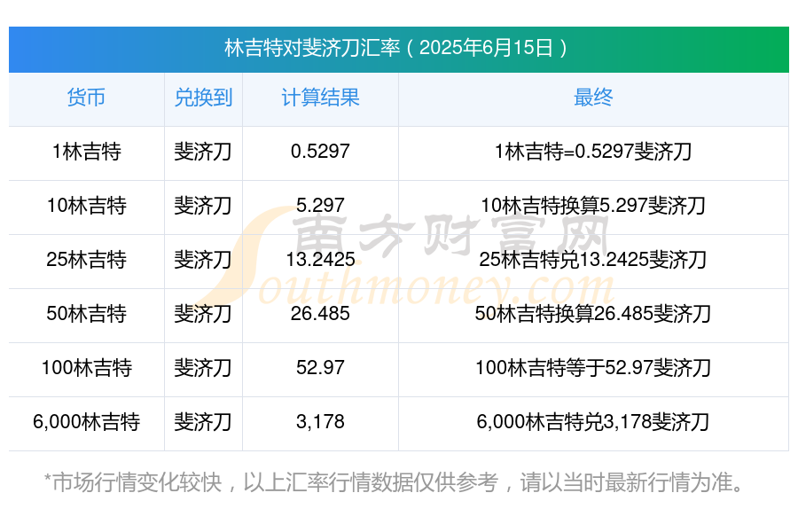
Task: Click 斐济刀 in the 50林吉特 row
Action: coord(203,314)
